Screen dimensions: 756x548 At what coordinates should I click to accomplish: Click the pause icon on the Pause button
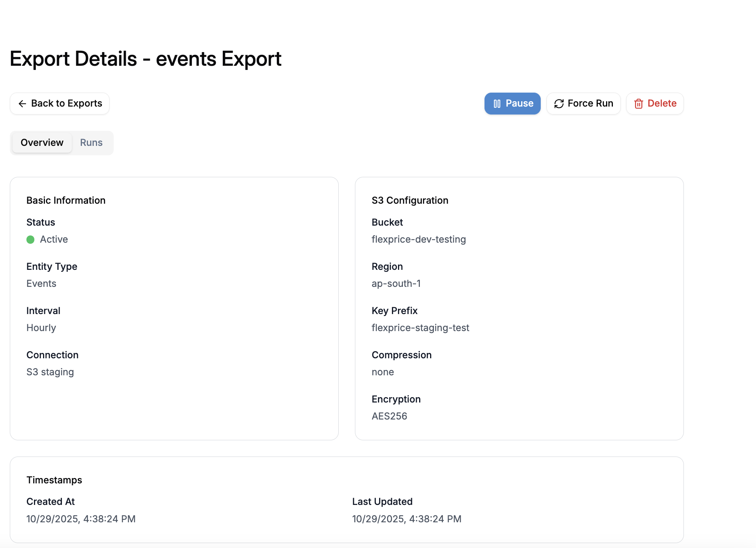497,103
